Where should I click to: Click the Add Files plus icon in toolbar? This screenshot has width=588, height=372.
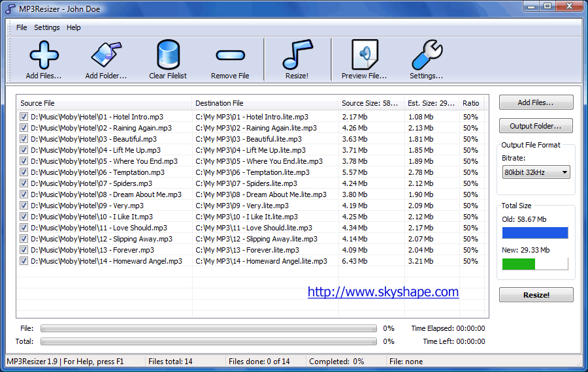coord(44,55)
